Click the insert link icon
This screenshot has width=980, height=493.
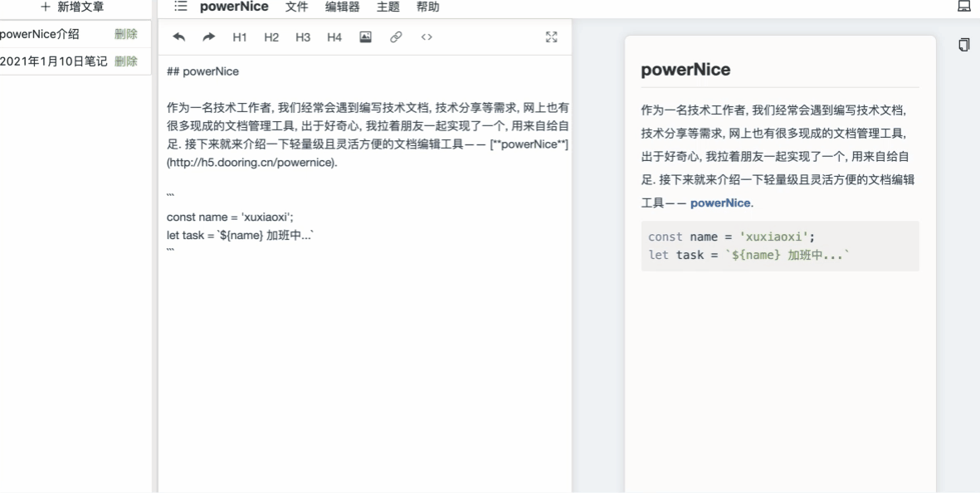click(396, 37)
